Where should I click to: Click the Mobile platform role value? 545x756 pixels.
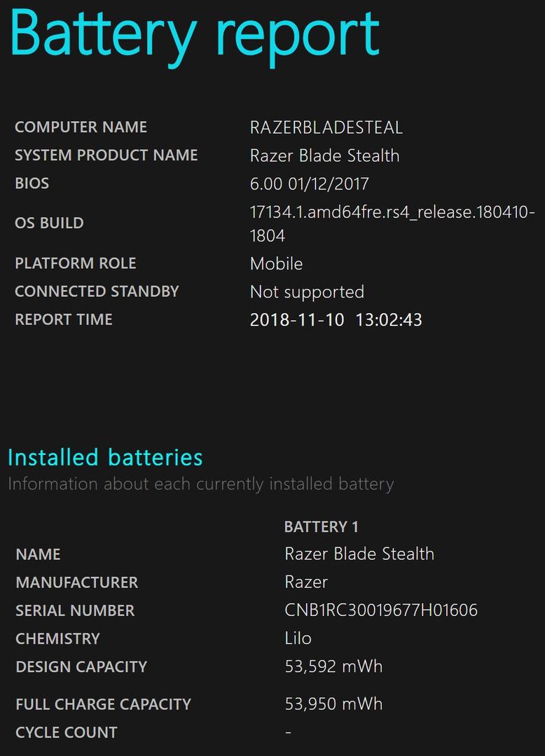pos(277,264)
